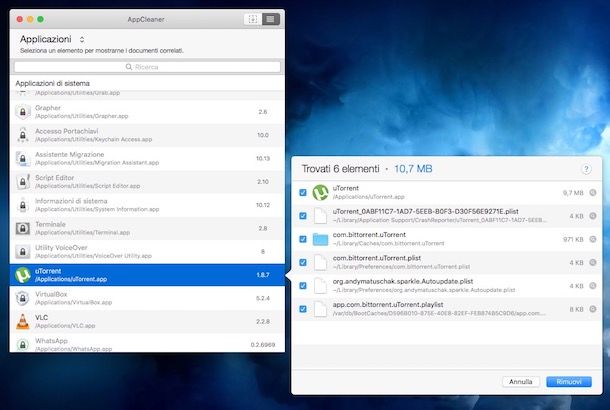Select the Accesso Portachiavi app icon
The image size is (610, 410).
tap(23, 135)
